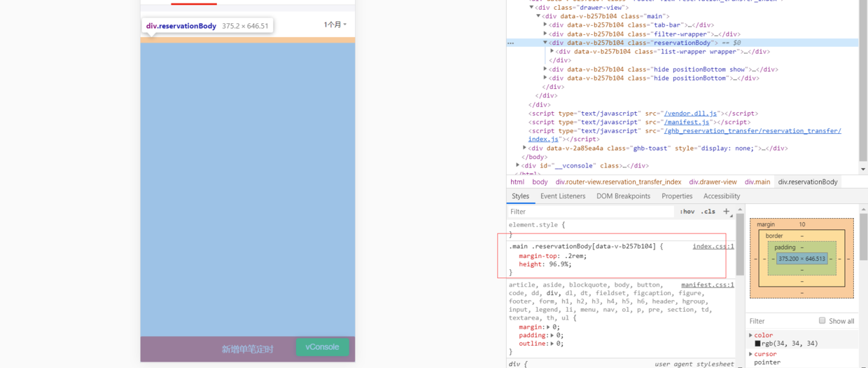Click the rgb(34, 34, 34) color swatch

click(x=757, y=343)
